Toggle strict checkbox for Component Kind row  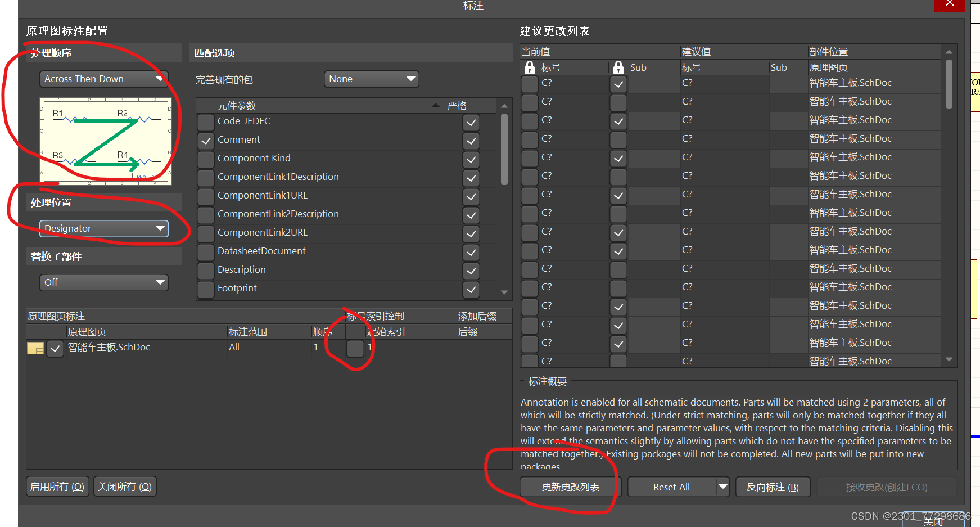pos(471,159)
